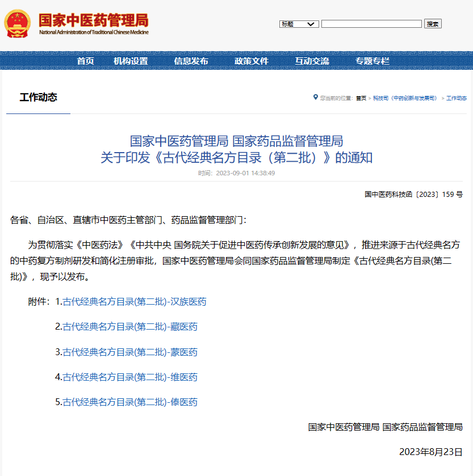Click the signing date 2023年8月23日
Viewport: 473px width, 476px height.
click(431, 452)
